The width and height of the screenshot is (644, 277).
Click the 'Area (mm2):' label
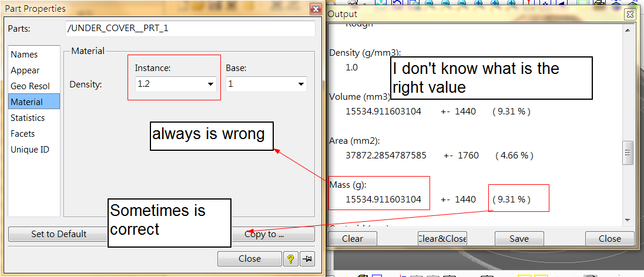click(x=354, y=141)
